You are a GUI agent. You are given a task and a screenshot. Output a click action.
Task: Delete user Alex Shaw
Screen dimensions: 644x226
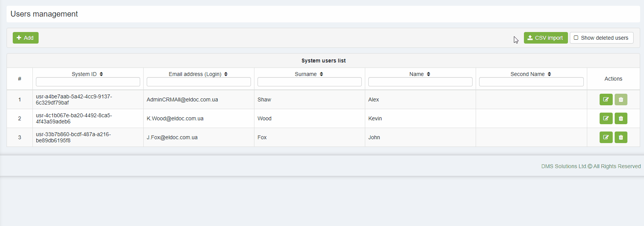pos(621,100)
